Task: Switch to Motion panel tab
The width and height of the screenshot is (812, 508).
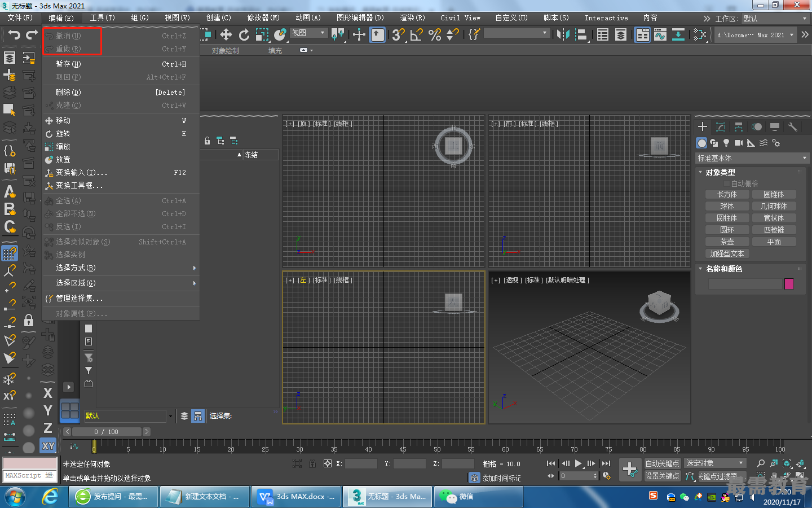Action: [x=757, y=127]
